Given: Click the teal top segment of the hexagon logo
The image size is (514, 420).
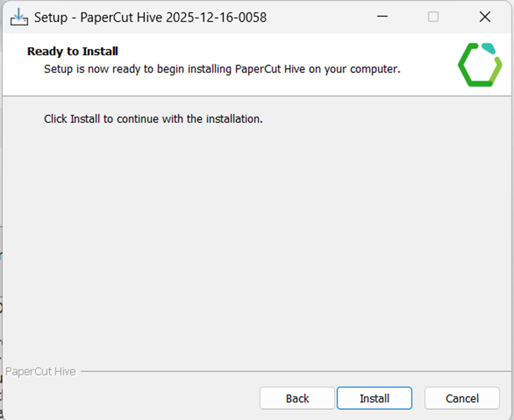Looking at the screenshot, I should [x=489, y=49].
